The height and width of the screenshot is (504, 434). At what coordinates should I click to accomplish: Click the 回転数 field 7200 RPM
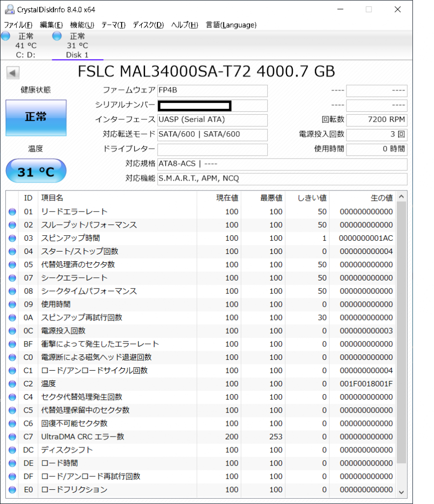(377, 120)
